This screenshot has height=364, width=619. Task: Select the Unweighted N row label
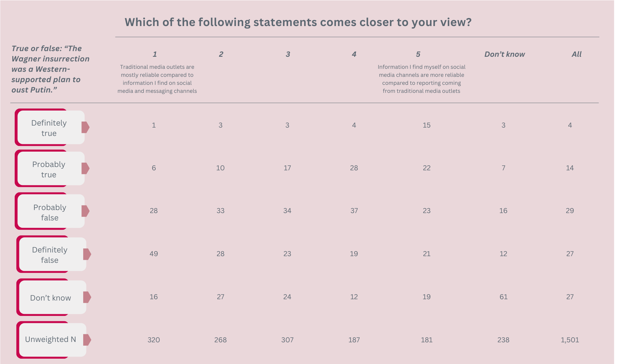[50, 339]
